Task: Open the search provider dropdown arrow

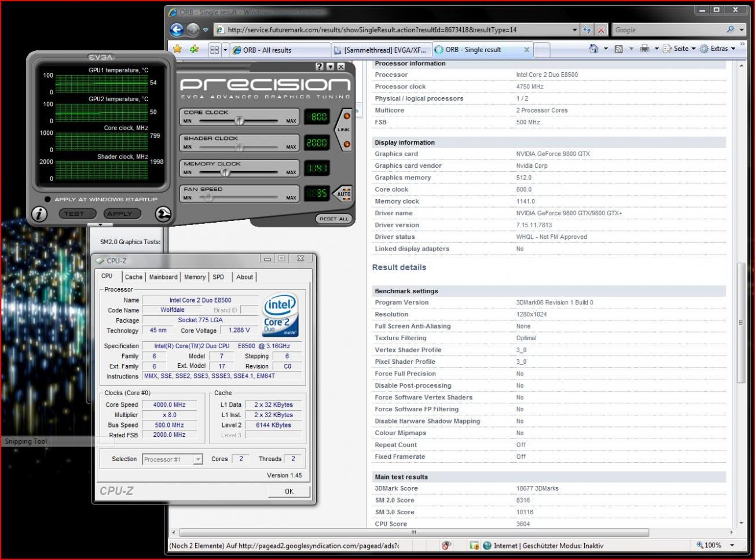Action: click(742, 30)
